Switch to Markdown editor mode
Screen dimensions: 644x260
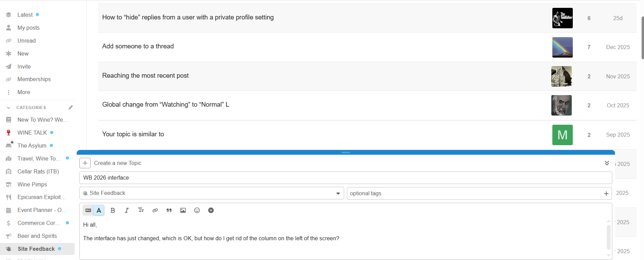(88, 210)
